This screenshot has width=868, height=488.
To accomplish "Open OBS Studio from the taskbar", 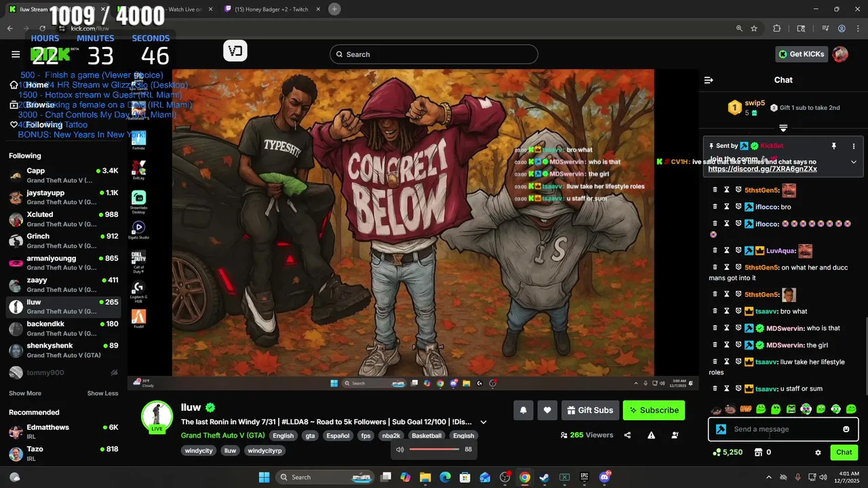I will [505, 477].
